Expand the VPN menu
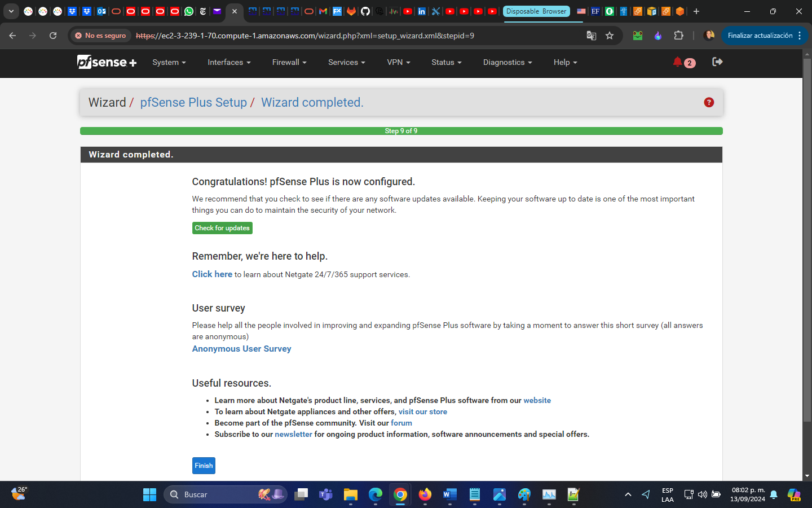 (x=399, y=62)
